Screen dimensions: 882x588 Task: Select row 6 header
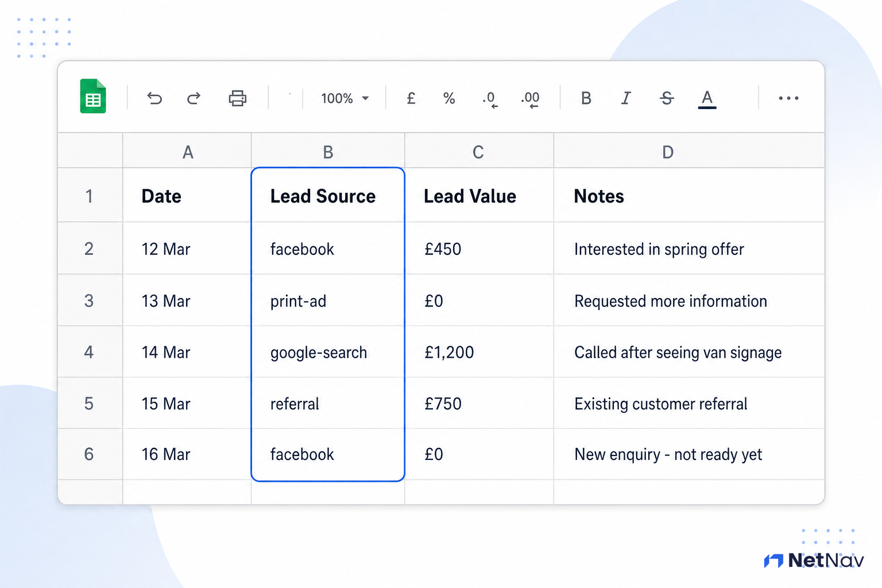coord(90,454)
